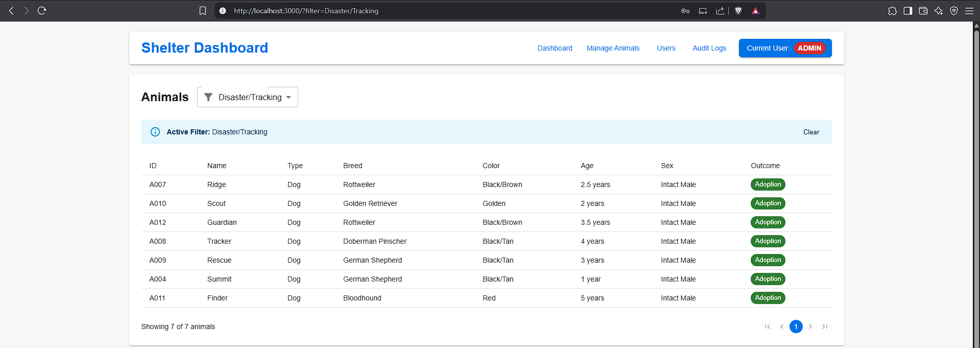Click Showing 7 of 7 animals text
This screenshot has width=980, height=348.
pos(178,327)
